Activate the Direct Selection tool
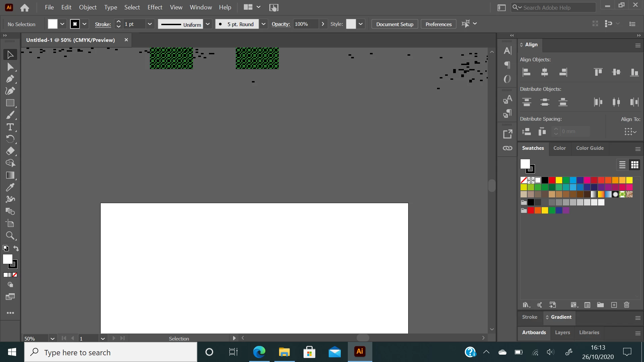644x362 pixels. pyautogui.click(x=10, y=67)
